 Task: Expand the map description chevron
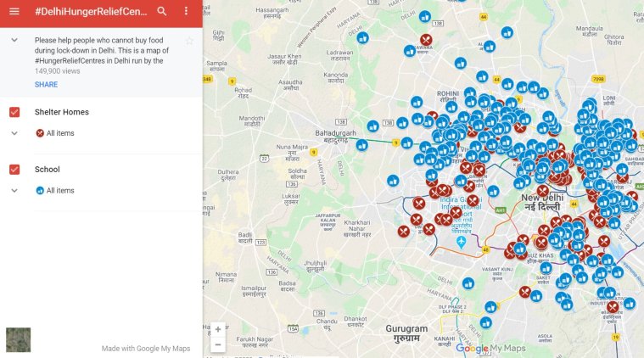[x=14, y=40]
